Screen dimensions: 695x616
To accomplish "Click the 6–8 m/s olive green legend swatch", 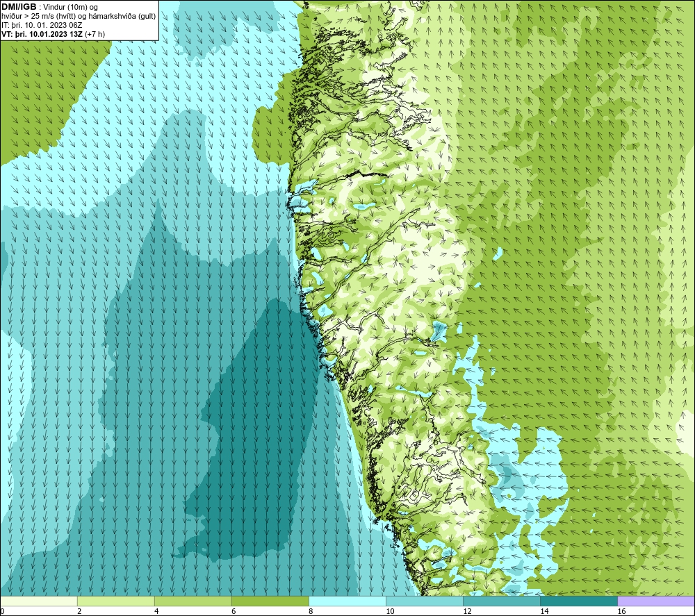I will pyautogui.click(x=270, y=601).
